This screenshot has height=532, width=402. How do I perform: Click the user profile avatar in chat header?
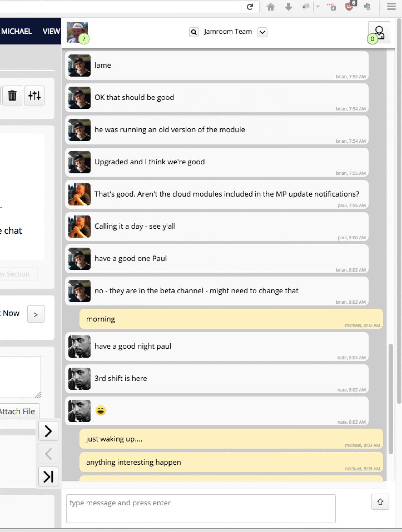point(77,32)
